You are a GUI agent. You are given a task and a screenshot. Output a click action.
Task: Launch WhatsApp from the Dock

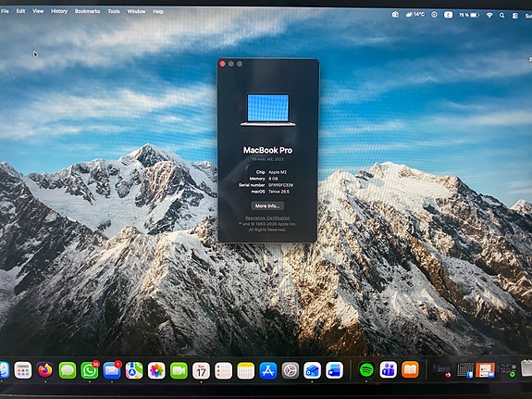89,370
